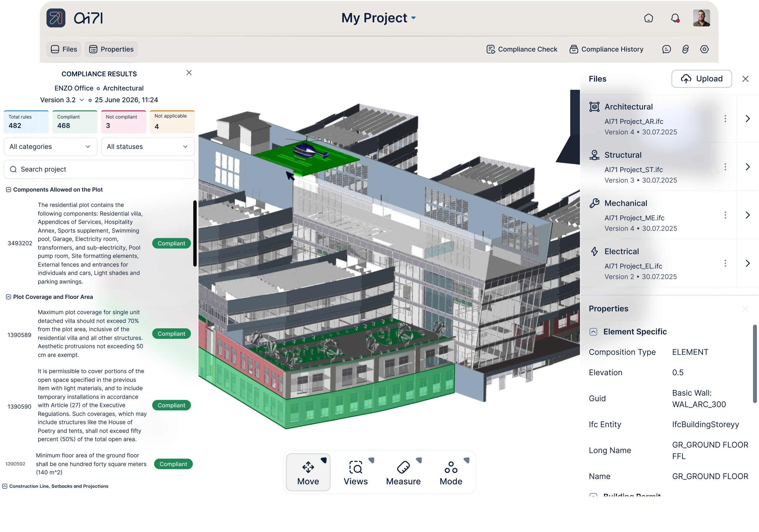The height and width of the screenshot is (532, 759).
Task: Open Compliance History
Action: pos(606,49)
